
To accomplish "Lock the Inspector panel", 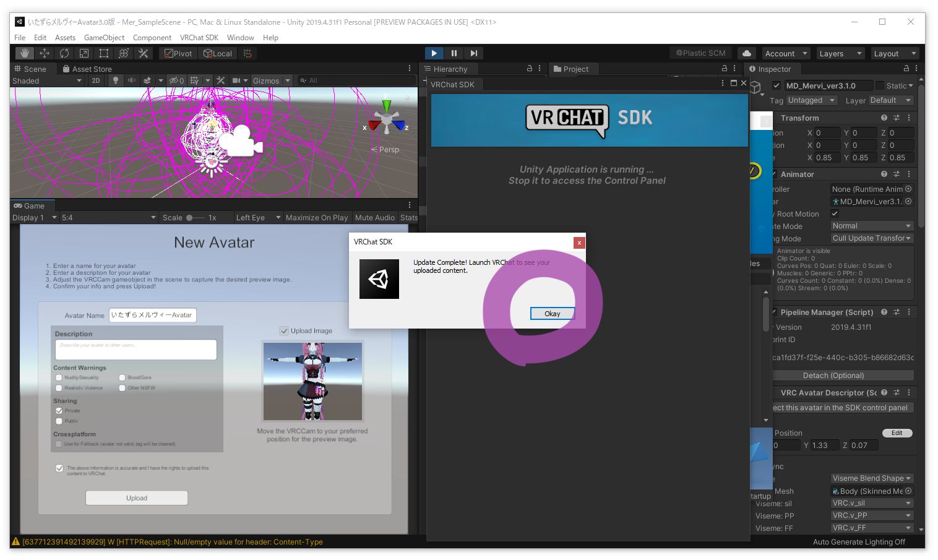I will tap(906, 69).
